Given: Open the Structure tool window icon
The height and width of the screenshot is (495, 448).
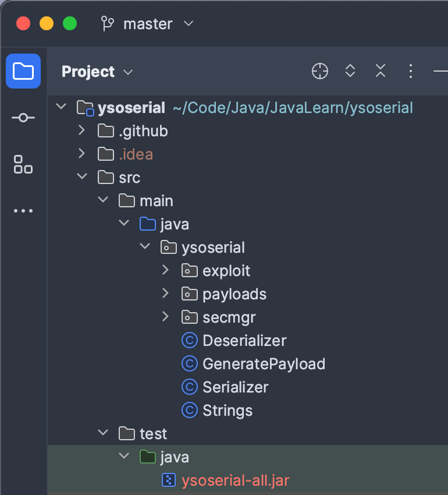Looking at the screenshot, I should pyautogui.click(x=23, y=164).
